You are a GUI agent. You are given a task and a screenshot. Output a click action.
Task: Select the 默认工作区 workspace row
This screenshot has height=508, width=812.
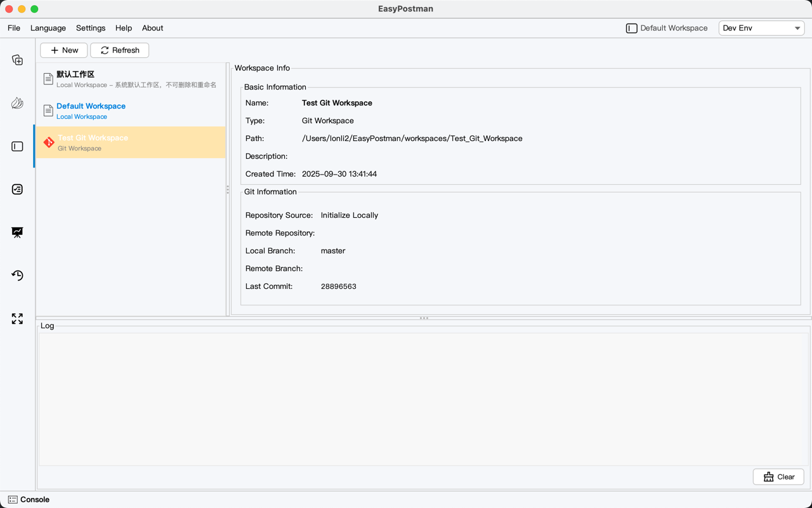click(131, 79)
